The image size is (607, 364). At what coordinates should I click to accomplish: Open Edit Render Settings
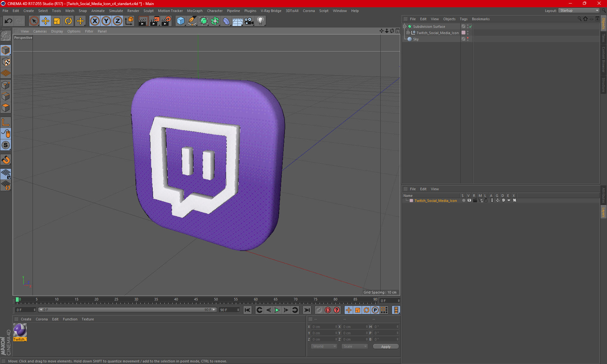tap(166, 21)
